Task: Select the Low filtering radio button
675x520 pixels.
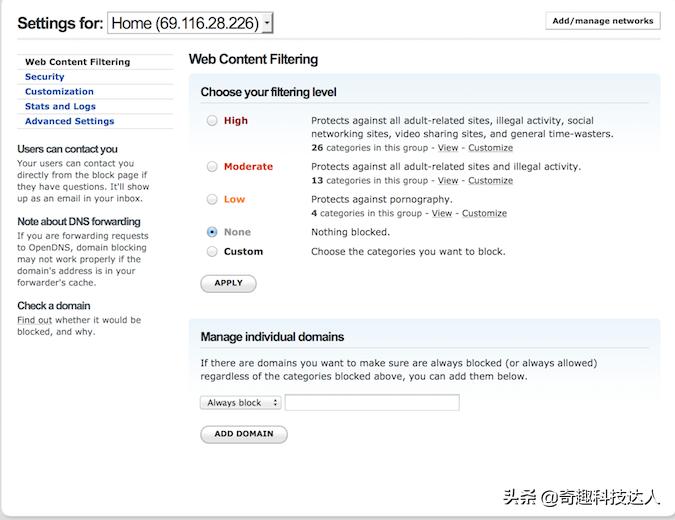Action: [x=212, y=199]
